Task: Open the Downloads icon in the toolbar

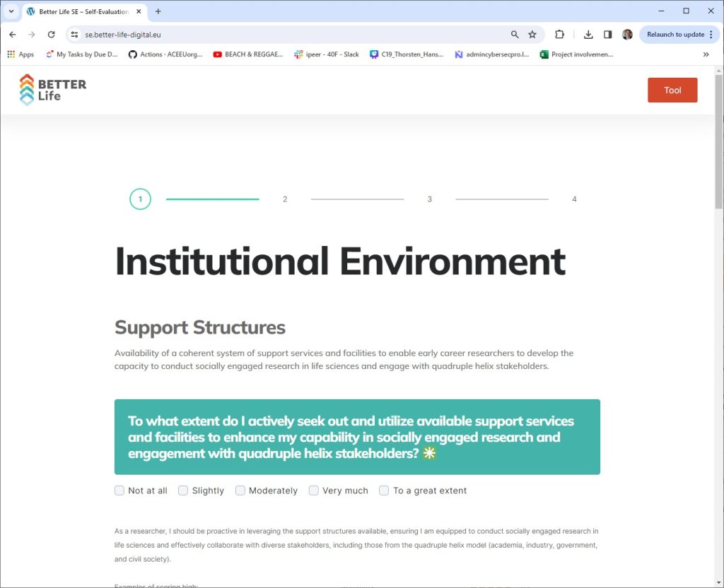Action: point(588,35)
